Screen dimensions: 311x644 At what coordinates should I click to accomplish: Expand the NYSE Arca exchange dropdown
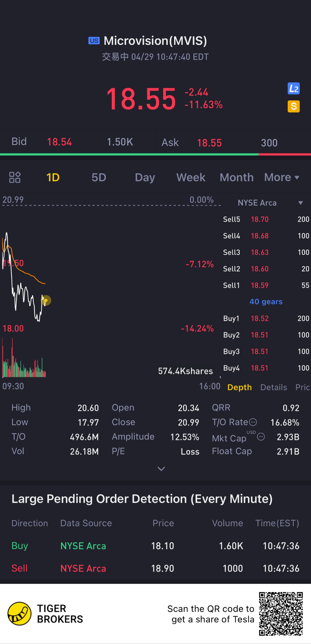click(300, 203)
